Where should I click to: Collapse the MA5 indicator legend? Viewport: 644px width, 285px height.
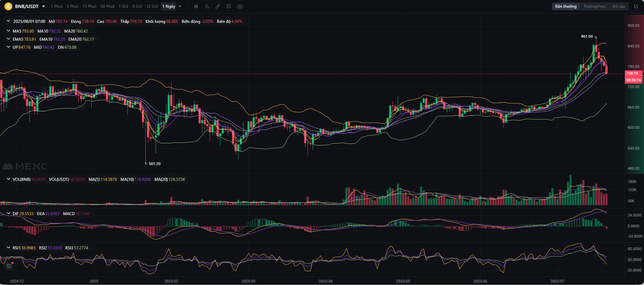pyautogui.click(x=8, y=31)
